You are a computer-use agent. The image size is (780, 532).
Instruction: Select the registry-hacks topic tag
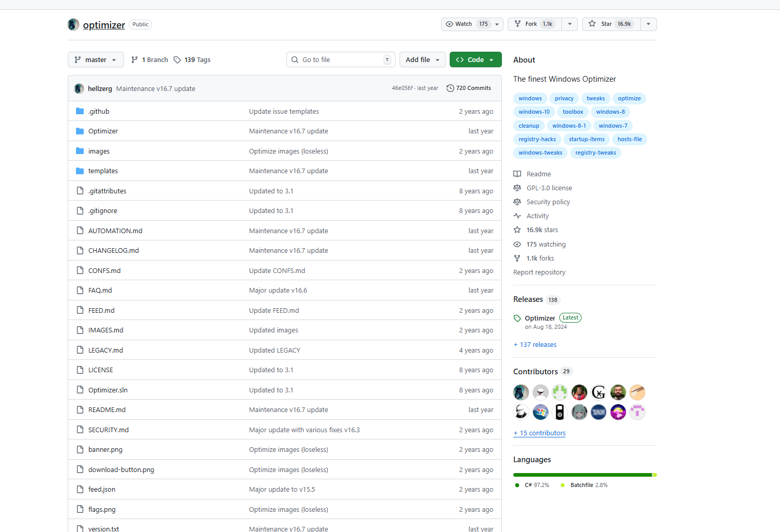point(537,140)
